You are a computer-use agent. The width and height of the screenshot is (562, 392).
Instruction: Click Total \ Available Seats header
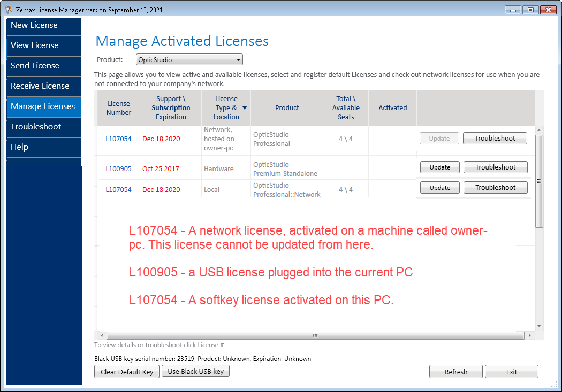click(x=346, y=107)
